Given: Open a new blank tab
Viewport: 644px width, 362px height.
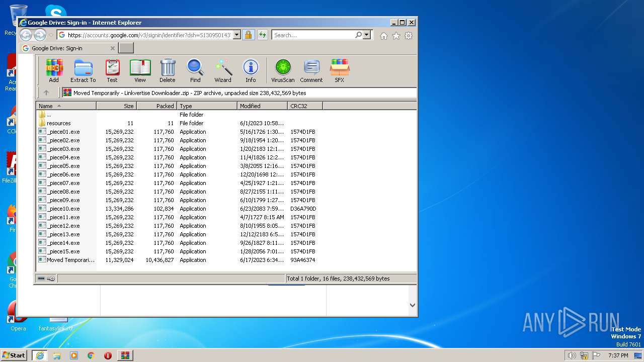Looking at the screenshot, I should point(126,48).
